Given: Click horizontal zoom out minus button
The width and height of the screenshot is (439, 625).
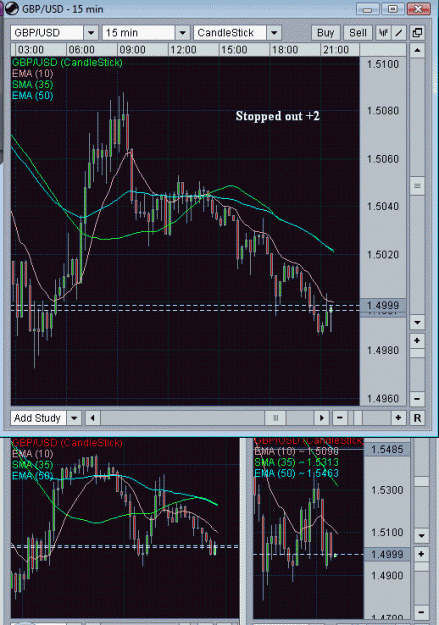Looking at the screenshot, I should tap(340, 418).
